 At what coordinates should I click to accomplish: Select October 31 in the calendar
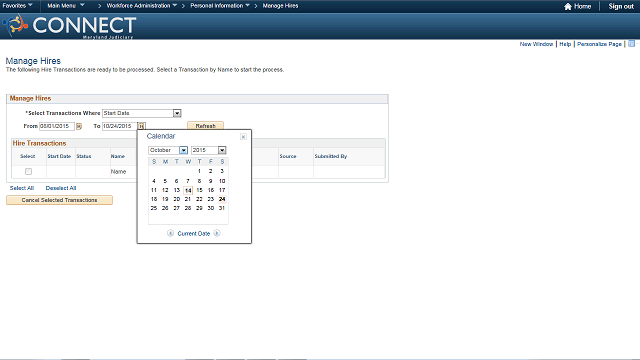coord(222,208)
